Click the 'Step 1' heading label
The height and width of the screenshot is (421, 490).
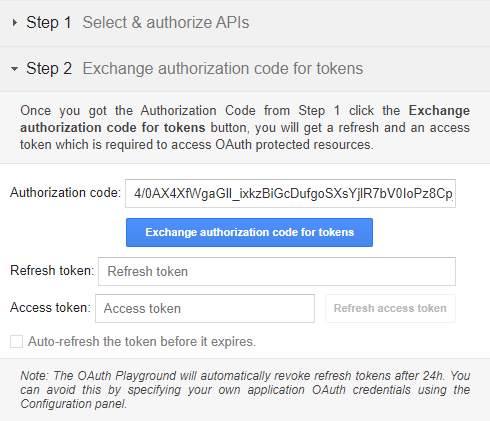(x=49, y=23)
